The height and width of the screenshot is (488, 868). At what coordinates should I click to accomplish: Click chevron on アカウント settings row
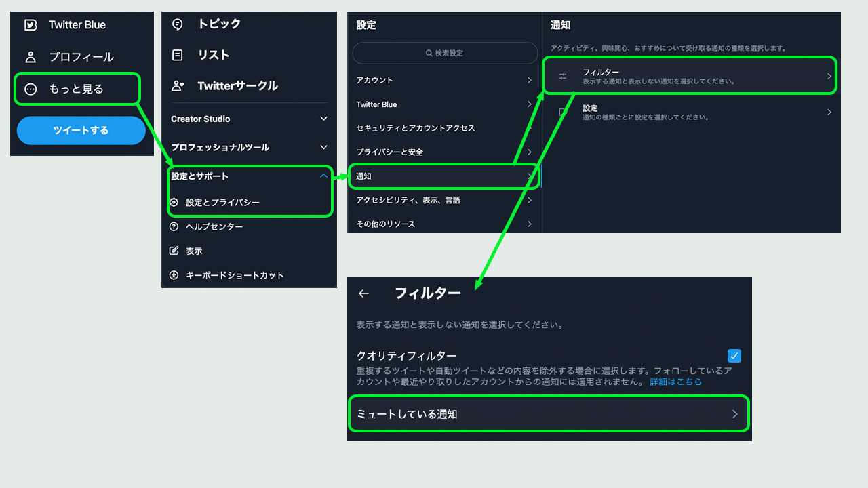(529, 80)
